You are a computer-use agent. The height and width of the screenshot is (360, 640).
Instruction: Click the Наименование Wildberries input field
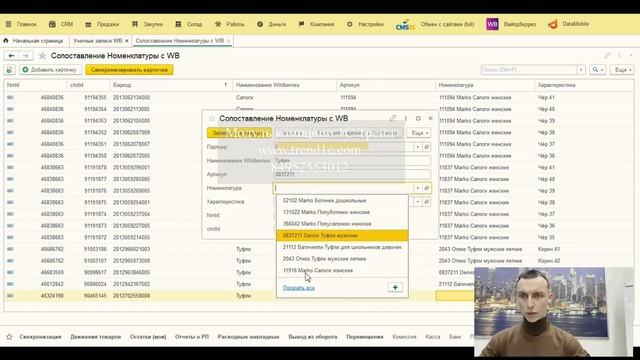352,161
